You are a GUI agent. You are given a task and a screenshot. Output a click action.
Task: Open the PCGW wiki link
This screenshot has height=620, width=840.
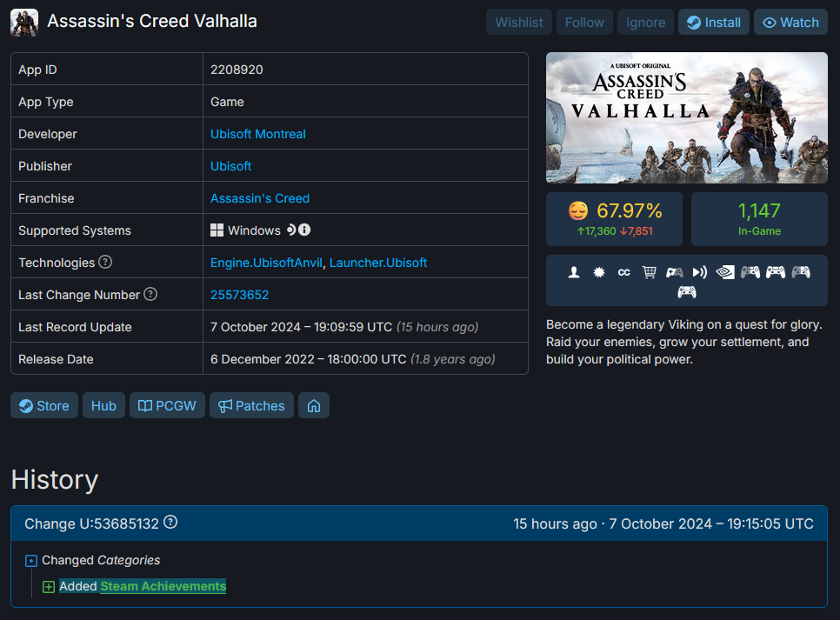coord(167,406)
